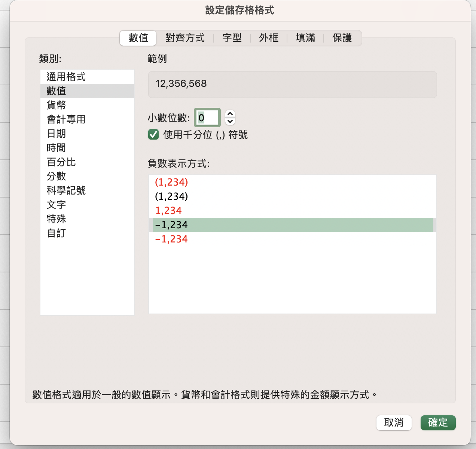Select the 日期 category

coord(56,134)
